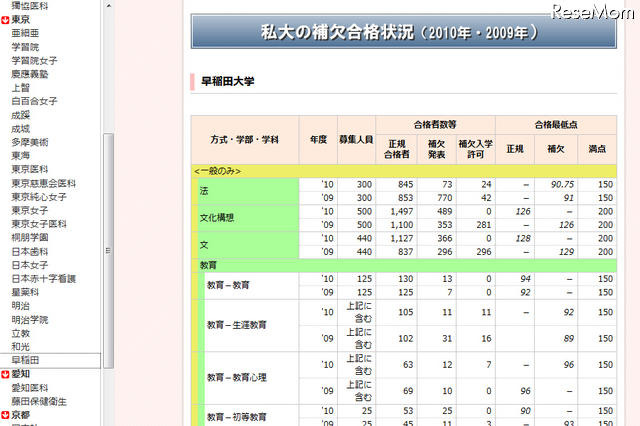Click the 方式・学部・学科 column header
This screenshot has width=640, height=426.
pyautogui.click(x=245, y=140)
